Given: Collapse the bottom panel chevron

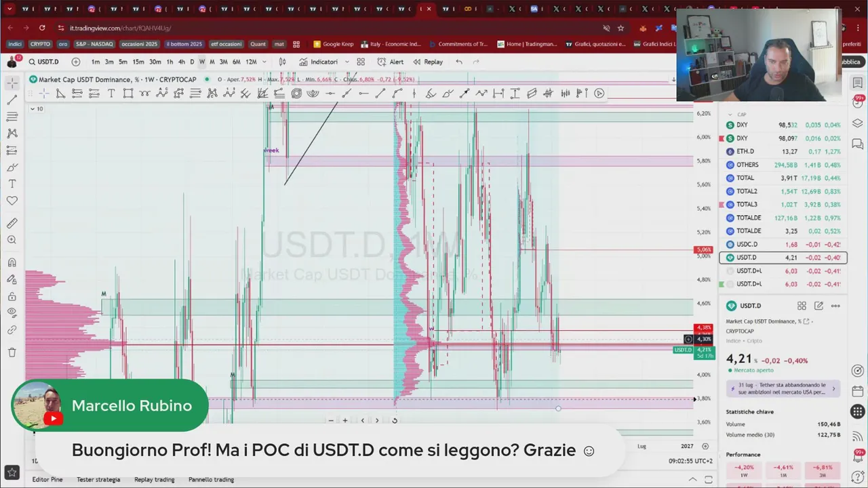Looking at the screenshot, I should click(691, 479).
